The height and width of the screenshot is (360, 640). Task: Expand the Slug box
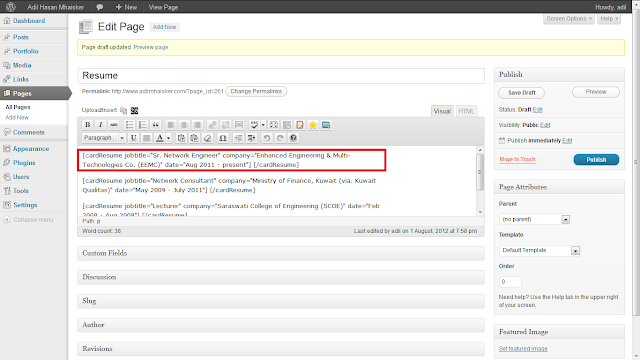pyautogui.click(x=281, y=301)
